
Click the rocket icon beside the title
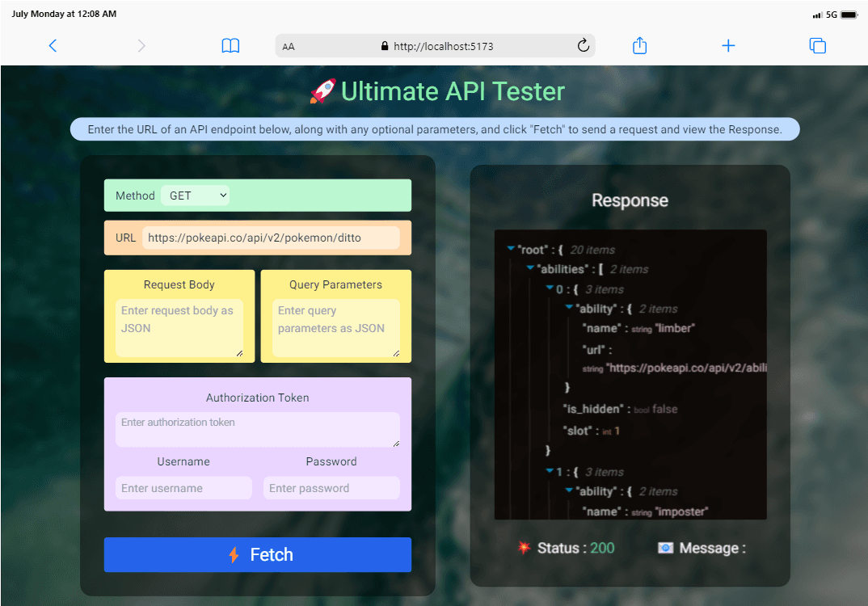click(x=322, y=92)
